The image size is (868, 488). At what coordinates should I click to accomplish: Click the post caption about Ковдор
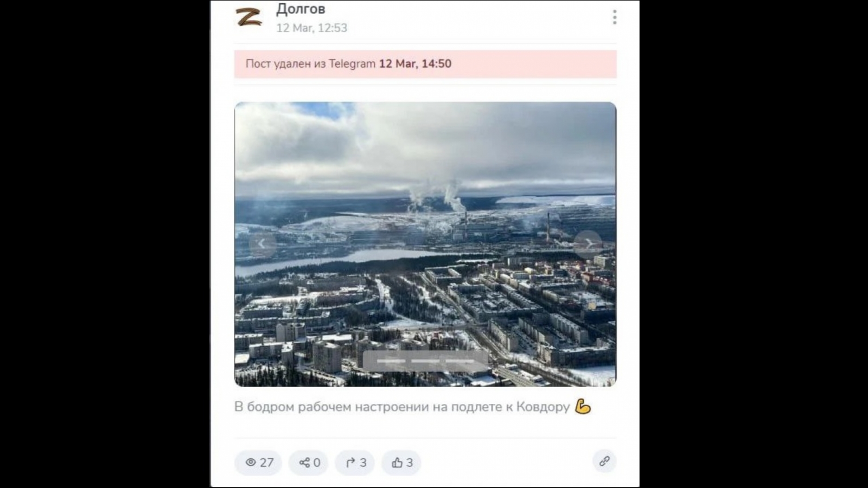[402, 407]
